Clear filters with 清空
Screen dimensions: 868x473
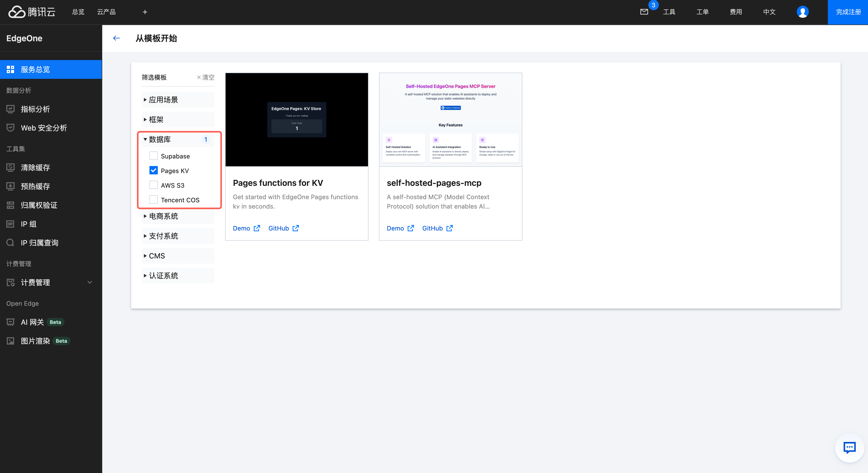[206, 77]
